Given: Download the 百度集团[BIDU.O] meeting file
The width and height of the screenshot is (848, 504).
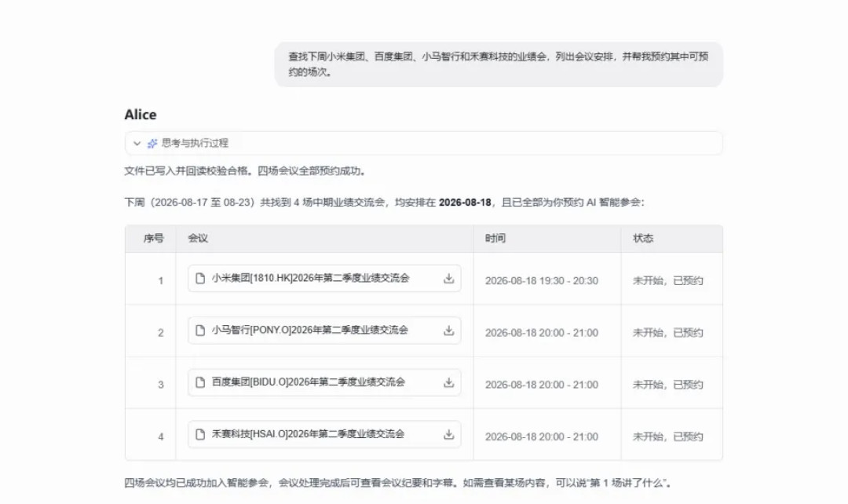Looking at the screenshot, I should click(x=448, y=382).
